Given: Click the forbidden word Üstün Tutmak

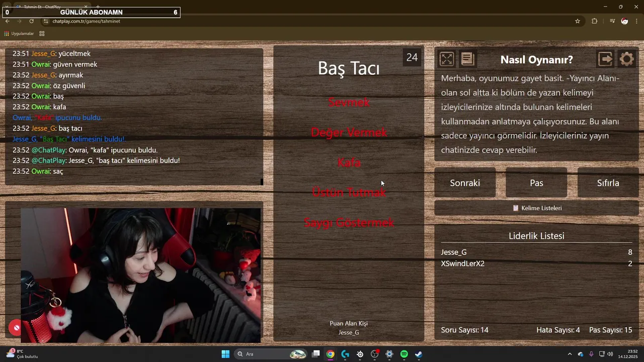Looking at the screenshot, I should coord(349,193).
